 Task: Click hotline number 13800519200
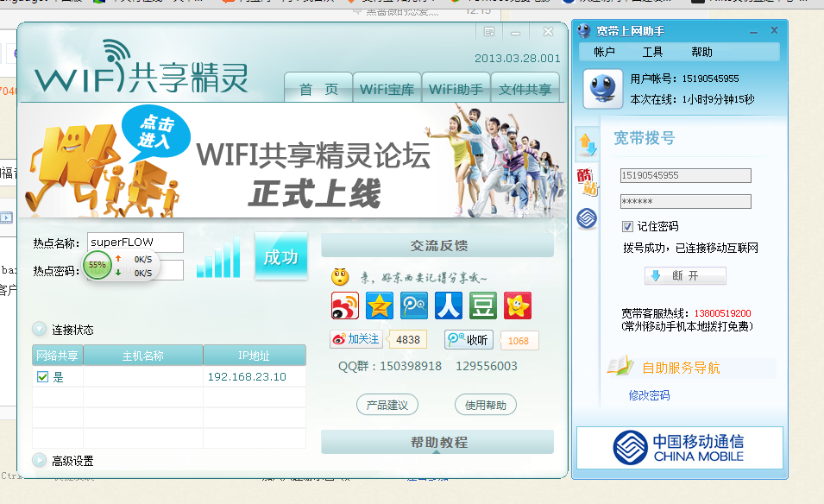[x=722, y=313]
